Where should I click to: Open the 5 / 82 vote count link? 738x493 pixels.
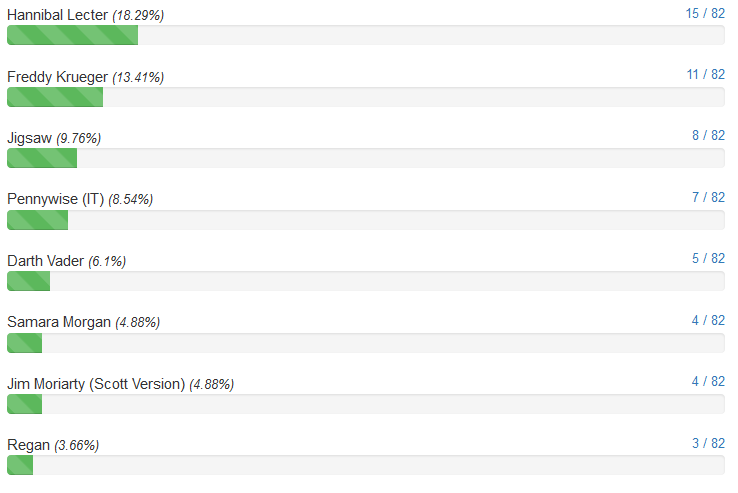[x=708, y=259]
